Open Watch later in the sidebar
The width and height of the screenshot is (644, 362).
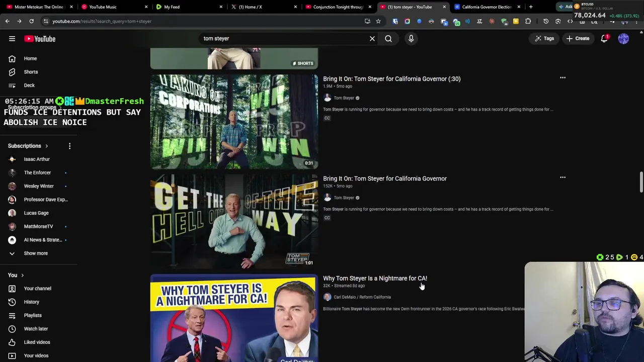39,329
